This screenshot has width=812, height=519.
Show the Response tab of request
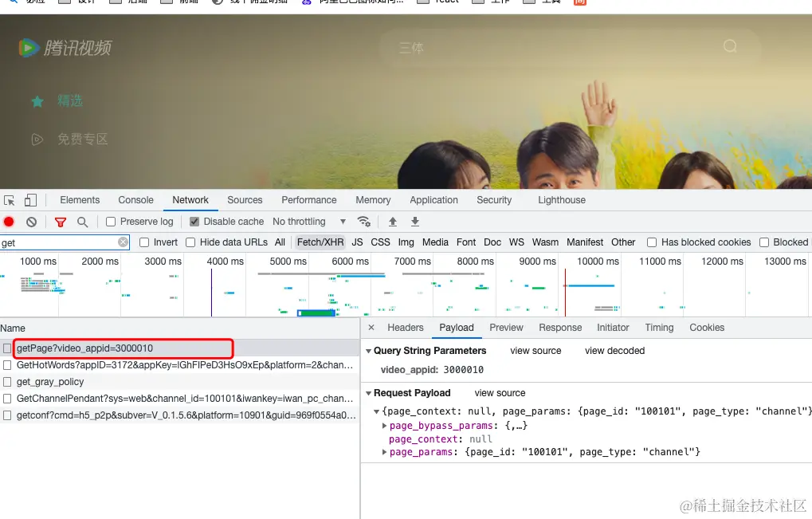point(560,328)
